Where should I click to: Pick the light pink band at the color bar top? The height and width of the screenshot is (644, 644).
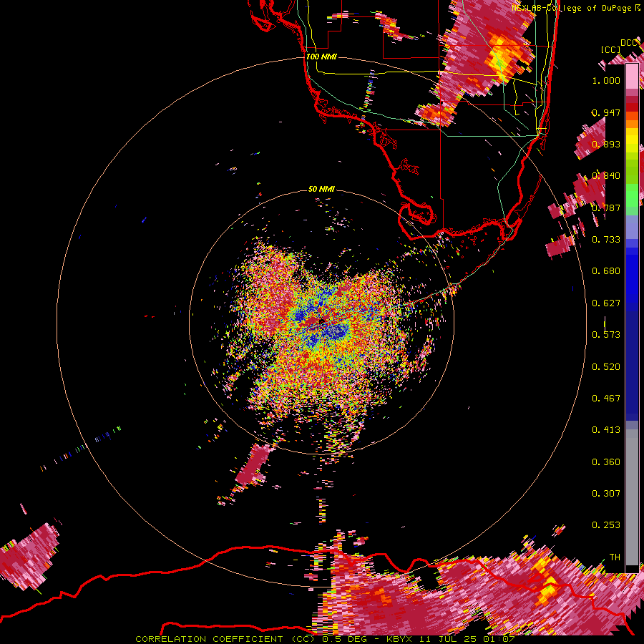[x=632, y=76]
